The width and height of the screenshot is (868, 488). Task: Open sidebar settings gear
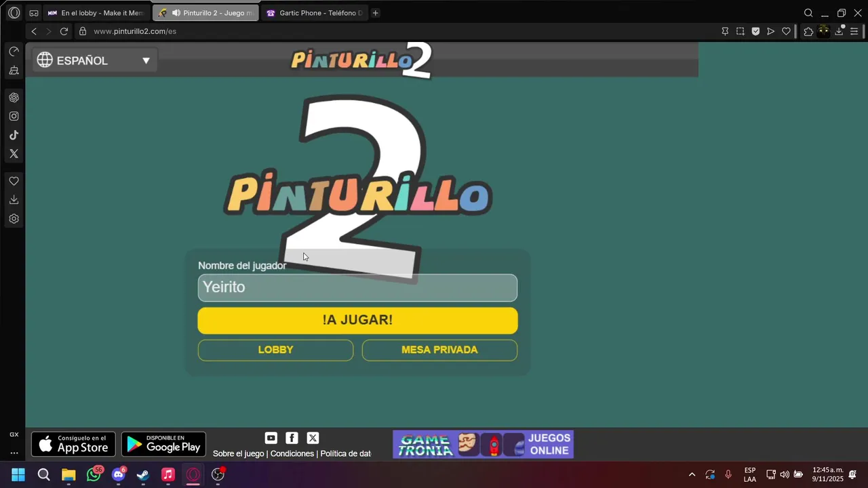pos(14,219)
